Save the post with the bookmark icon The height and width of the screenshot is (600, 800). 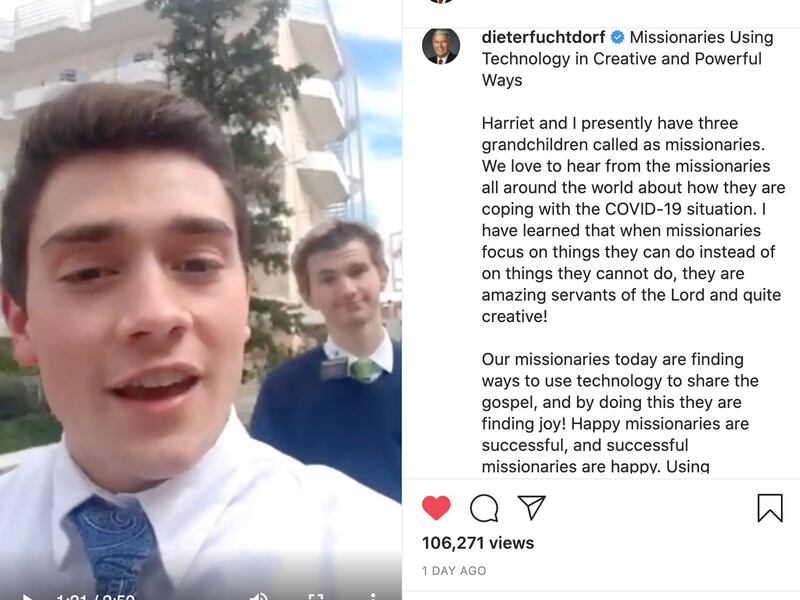coord(770,508)
